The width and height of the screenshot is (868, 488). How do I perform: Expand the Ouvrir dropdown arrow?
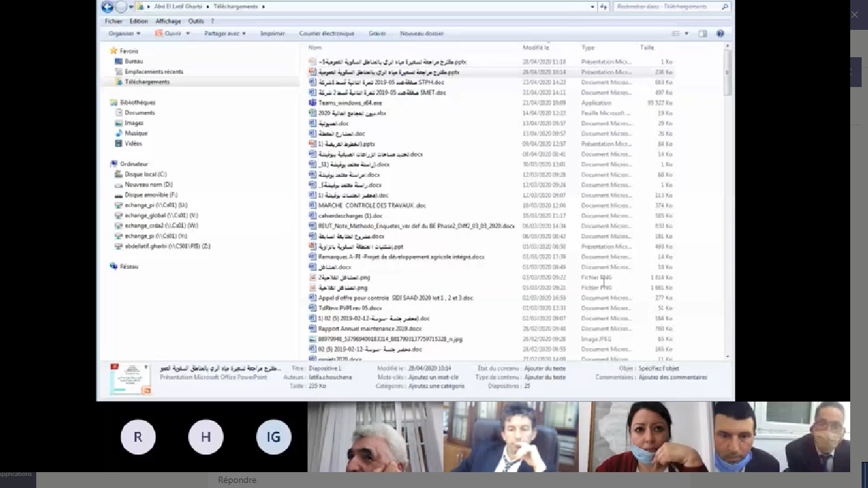click(187, 33)
